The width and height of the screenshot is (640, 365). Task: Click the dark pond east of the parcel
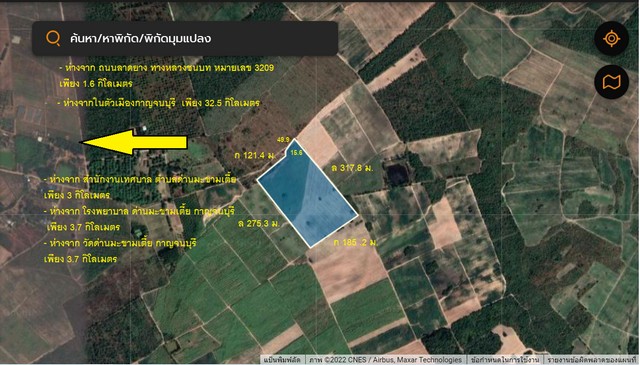396,174
